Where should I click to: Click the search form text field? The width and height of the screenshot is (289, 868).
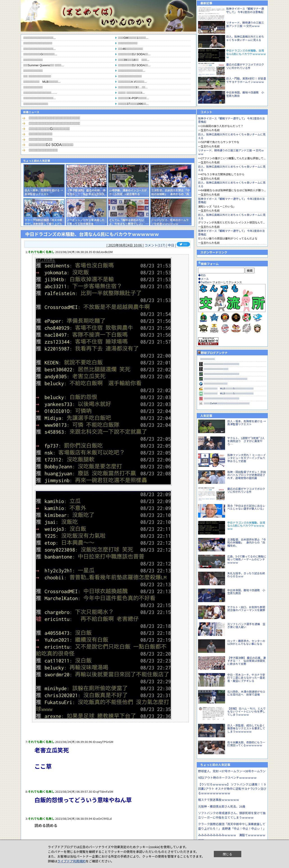[221, 271]
